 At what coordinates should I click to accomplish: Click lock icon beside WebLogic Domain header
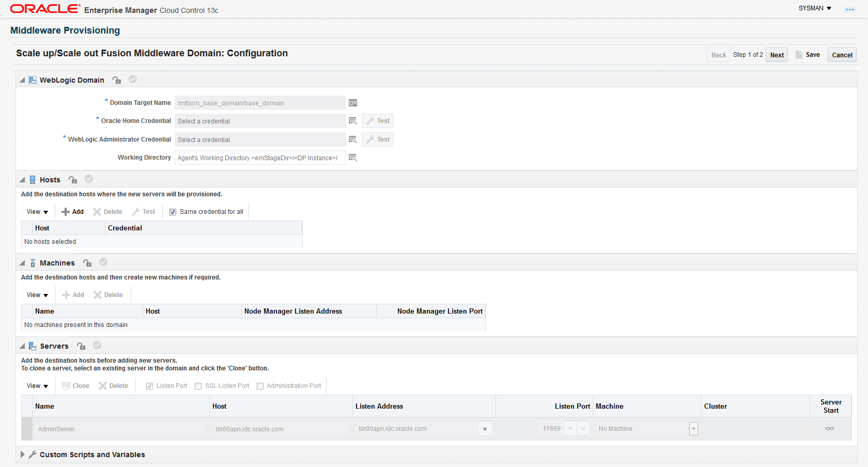click(117, 80)
